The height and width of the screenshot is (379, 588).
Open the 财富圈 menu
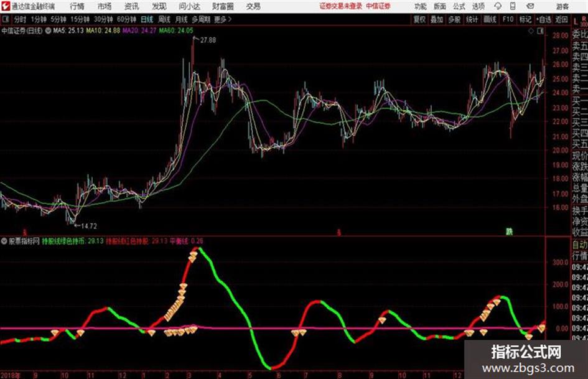point(223,6)
